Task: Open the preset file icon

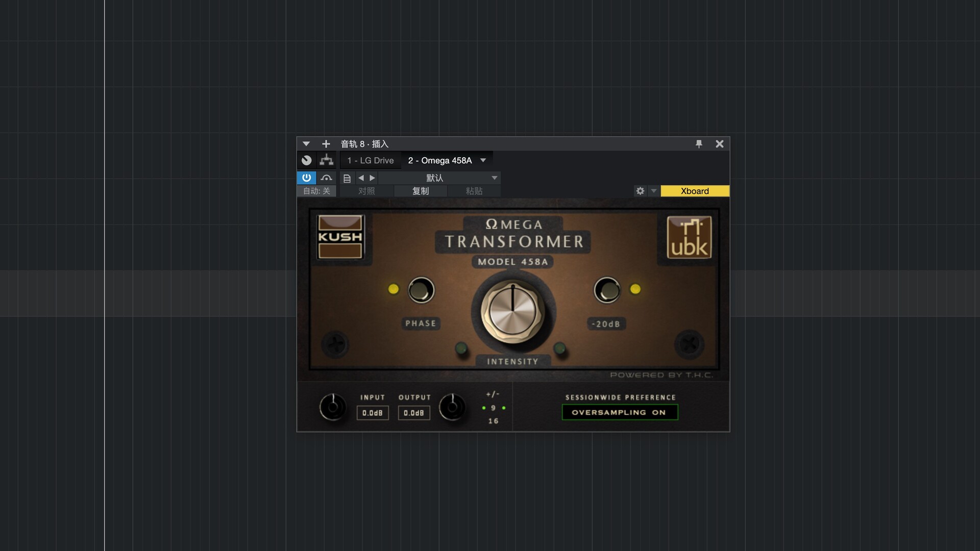Action: coord(347,178)
